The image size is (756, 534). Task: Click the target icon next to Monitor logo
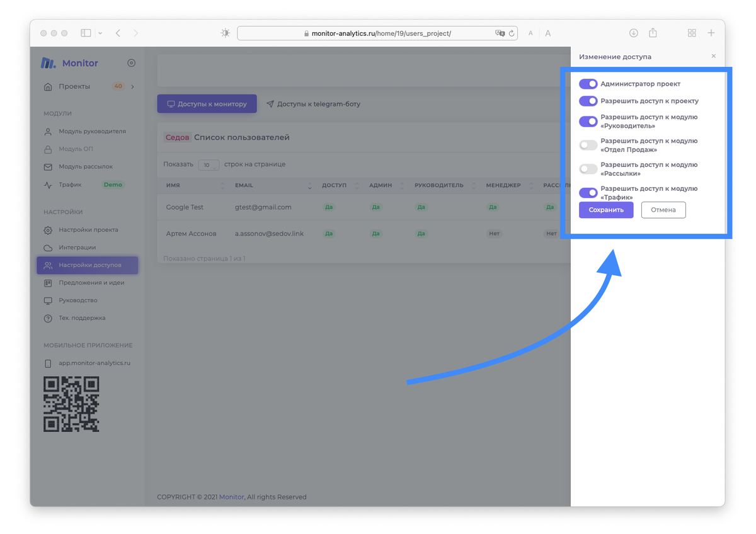click(131, 63)
